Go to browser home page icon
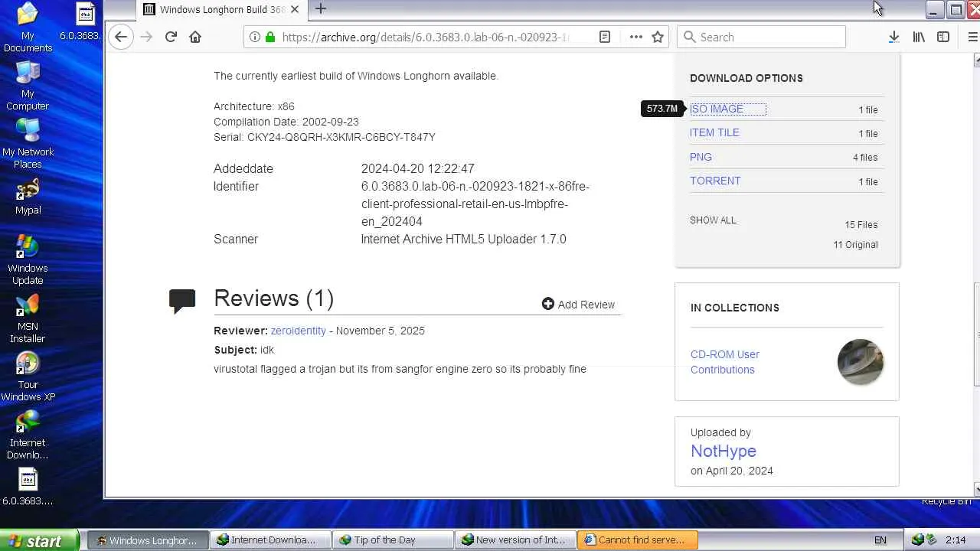 tap(195, 37)
